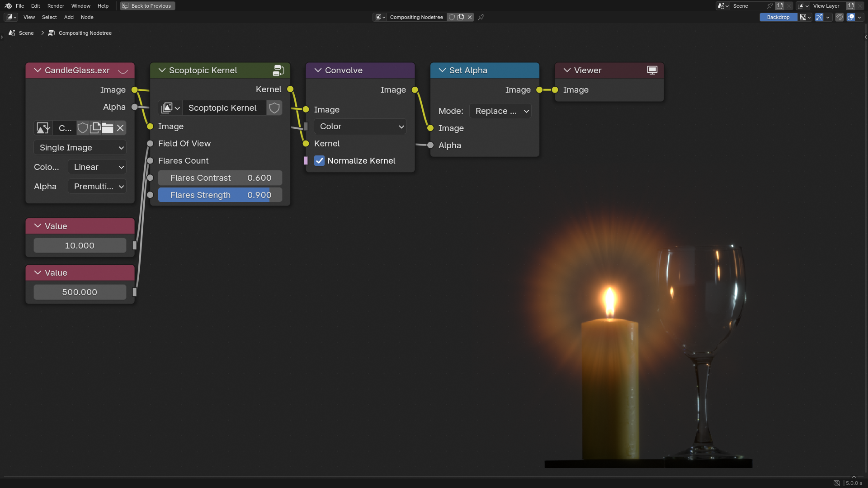Click the 500.000 Value field

point(80,292)
